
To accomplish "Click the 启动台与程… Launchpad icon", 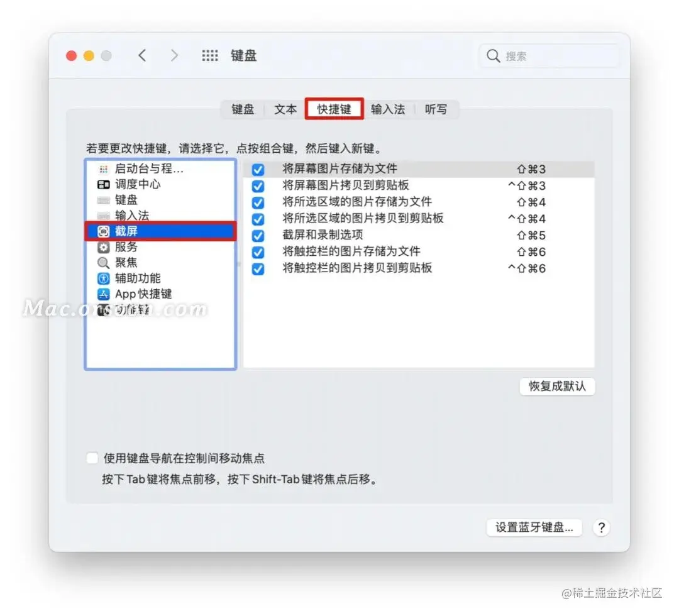I will [104, 169].
